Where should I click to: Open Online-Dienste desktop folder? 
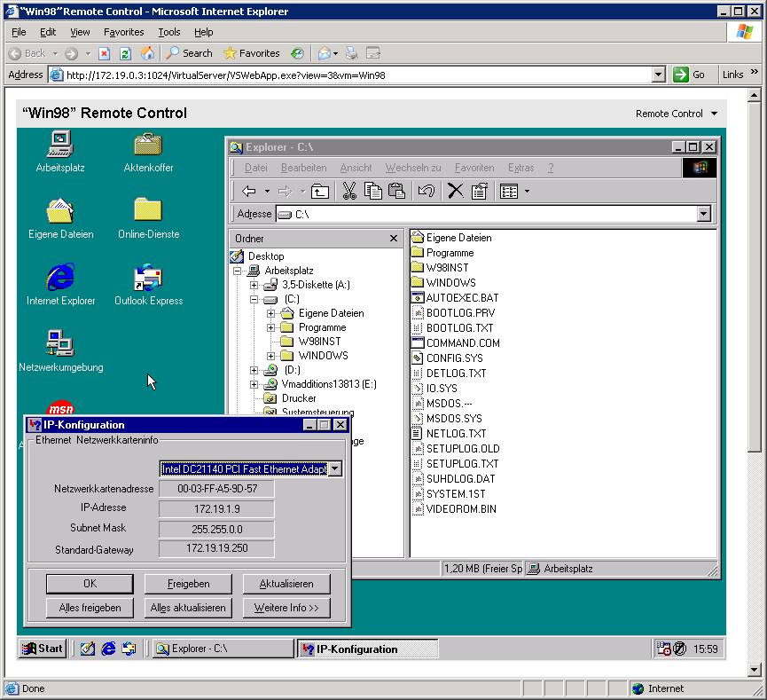pyautogui.click(x=148, y=218)
